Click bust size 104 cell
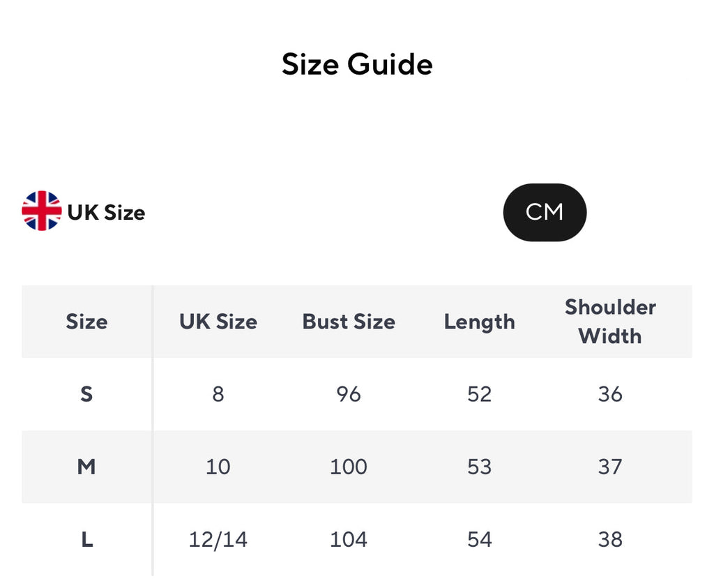This screenshot has height=588, width=714. click(x=349, y=539)
